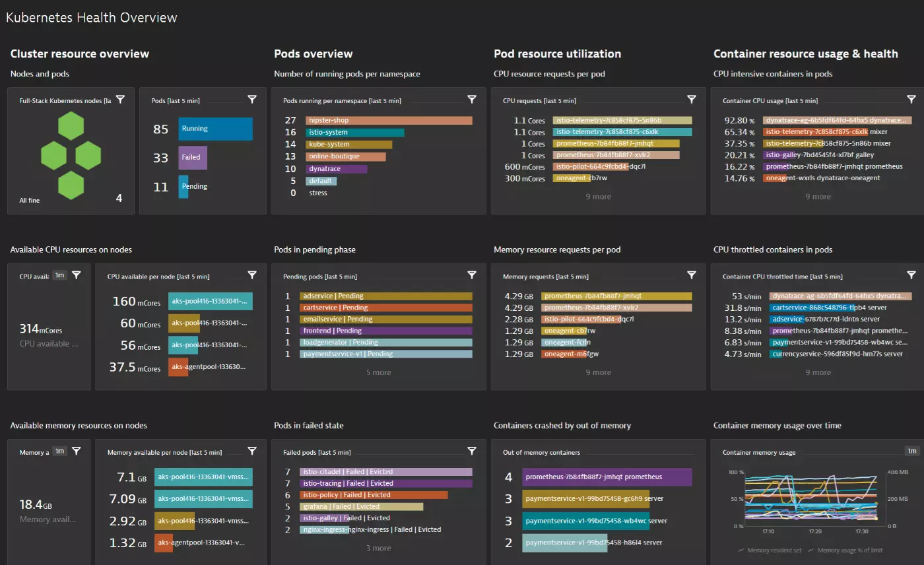
Task: Show 9 more in CPU requests tile
Action: [598, 197]
